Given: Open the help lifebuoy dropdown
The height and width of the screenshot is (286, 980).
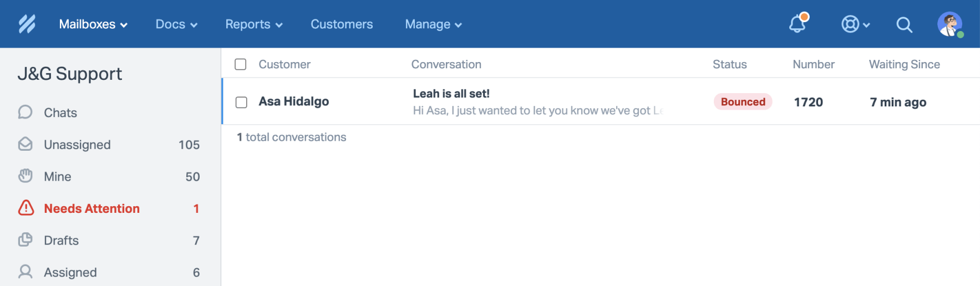Looking at the screenshot, I should point(855,24).
